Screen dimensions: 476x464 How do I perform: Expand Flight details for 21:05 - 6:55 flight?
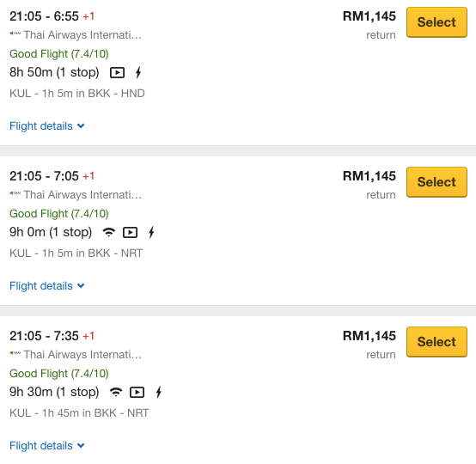(47, 126)
